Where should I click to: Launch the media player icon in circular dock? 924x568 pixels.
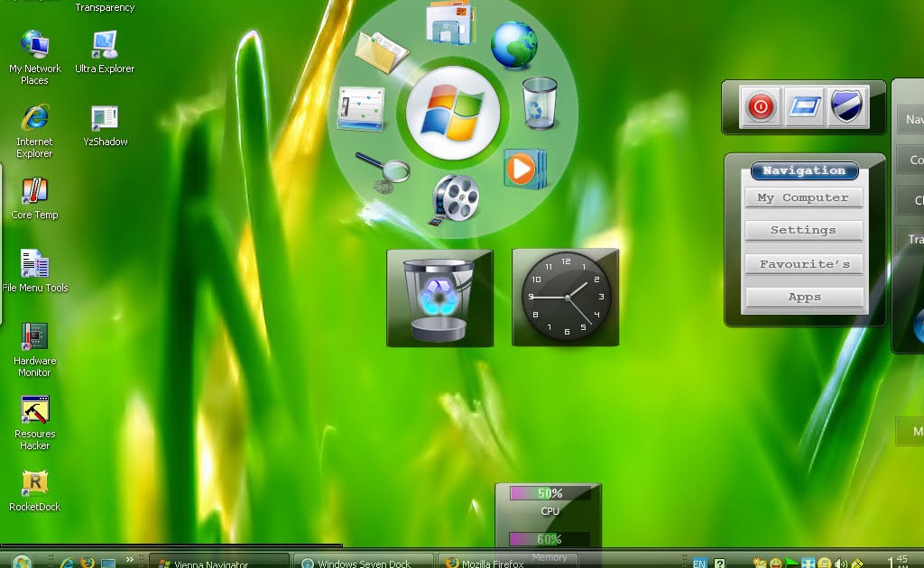coord(525,169)
